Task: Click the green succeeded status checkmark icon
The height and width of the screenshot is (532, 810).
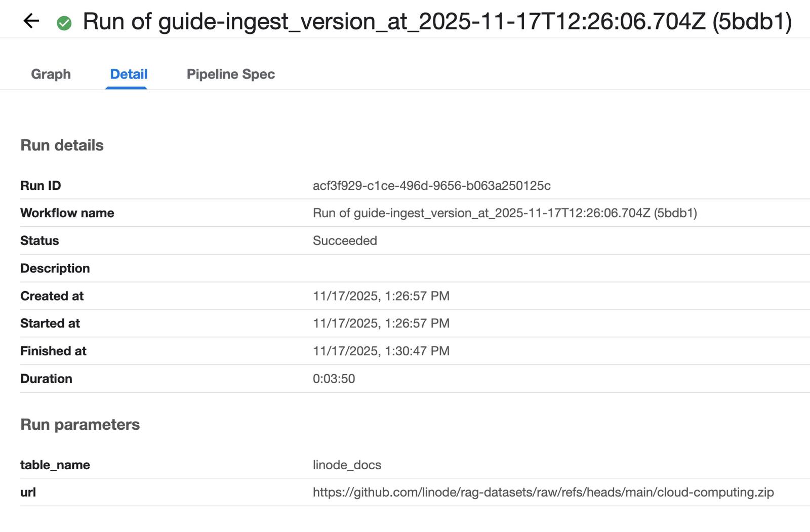Action: [64, 23]
